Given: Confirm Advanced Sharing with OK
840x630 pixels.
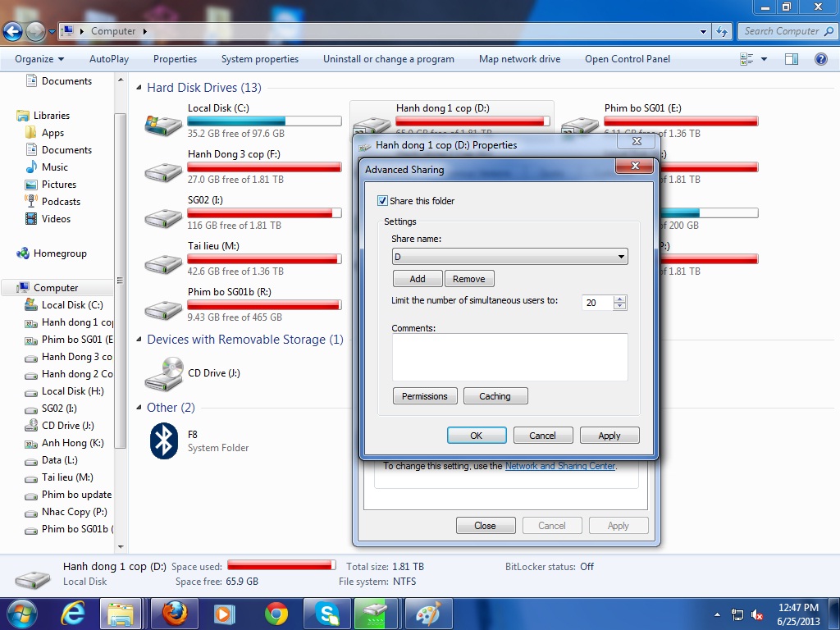Looking at the screenshot, I should [x=477, y=436].
